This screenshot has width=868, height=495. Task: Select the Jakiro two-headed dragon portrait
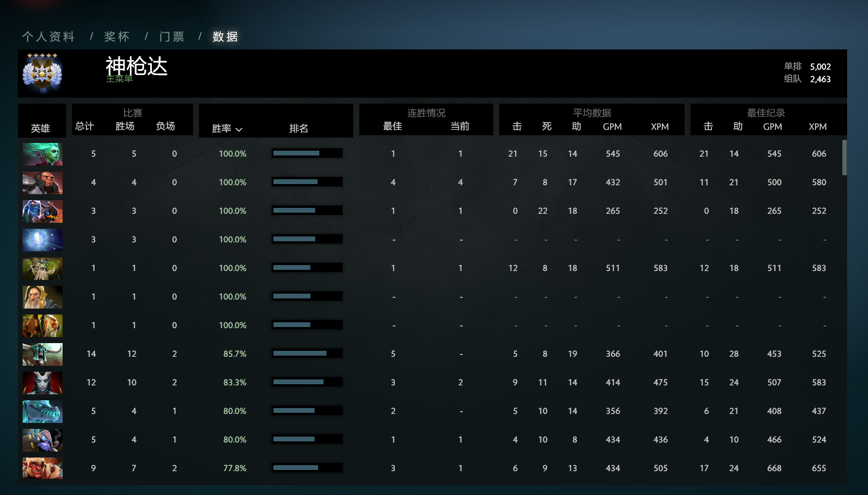tap(42, 211)
